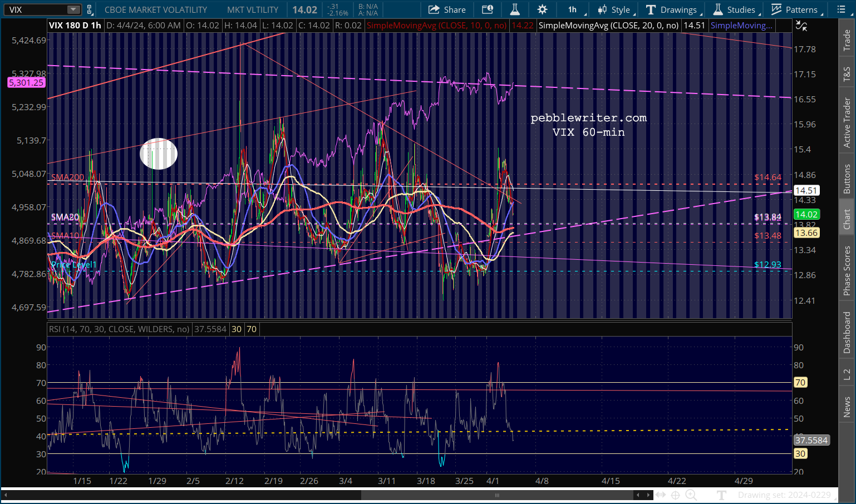
Task: Click the Share button
Action: [447, 9]
